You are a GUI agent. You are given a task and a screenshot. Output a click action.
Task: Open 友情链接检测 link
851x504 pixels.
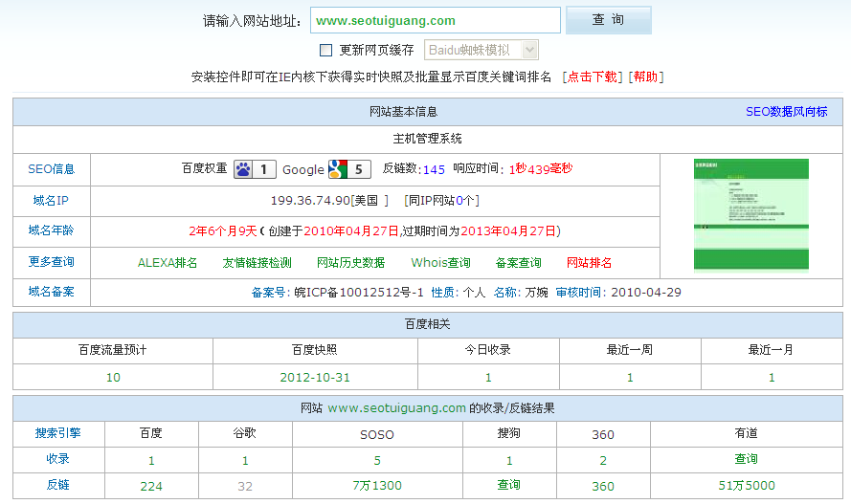pyautogui.click(x=257, y=262)
